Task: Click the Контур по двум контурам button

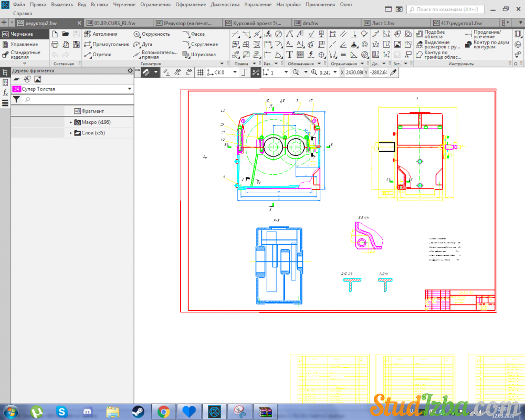Action: click(x=486, y=45)
